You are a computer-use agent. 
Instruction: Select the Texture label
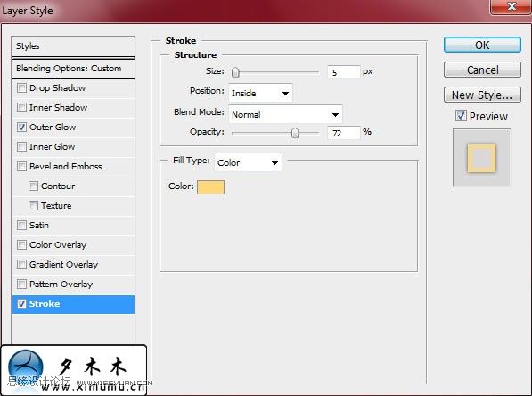point(56,206)
